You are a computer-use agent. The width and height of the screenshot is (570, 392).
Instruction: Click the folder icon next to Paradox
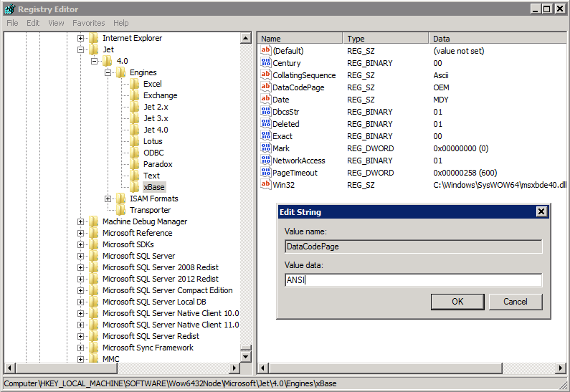click(x=134, y=164)
